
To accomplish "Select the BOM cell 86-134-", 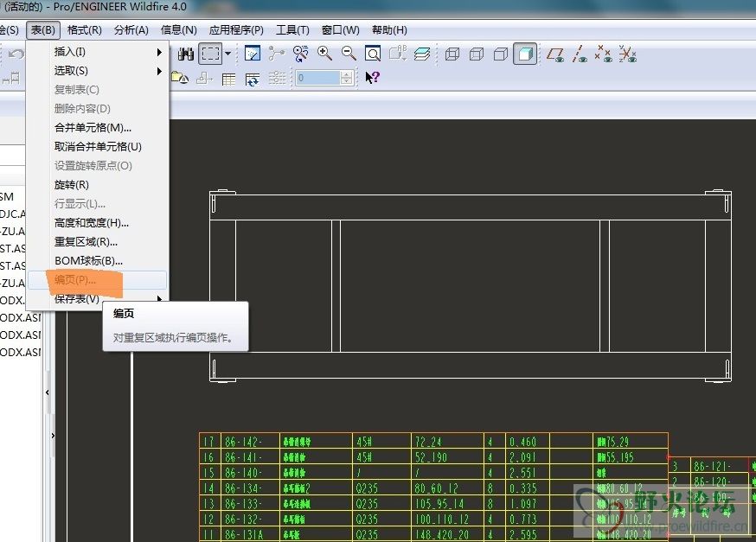I will [250, 488].
